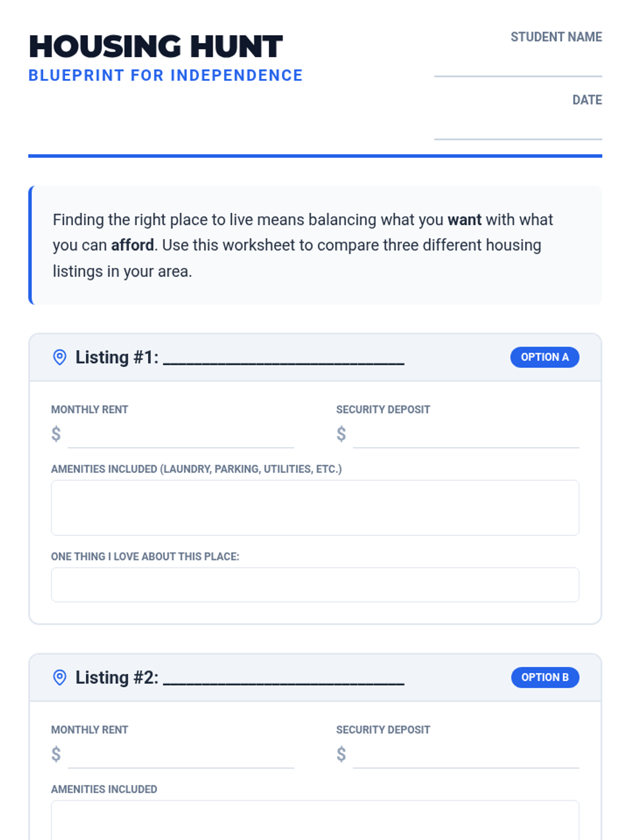Viewport: 630px width, 840px height.
Task: Click the Listing #2 monthly rent field
Action: coord(181,756)
